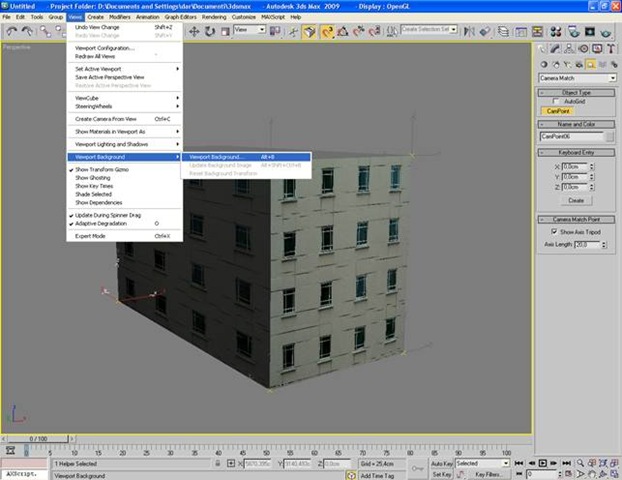The width and height of the screenshot is (622, 480).
Task: Uncheck Show Axis Tripod
Action: 555,231
